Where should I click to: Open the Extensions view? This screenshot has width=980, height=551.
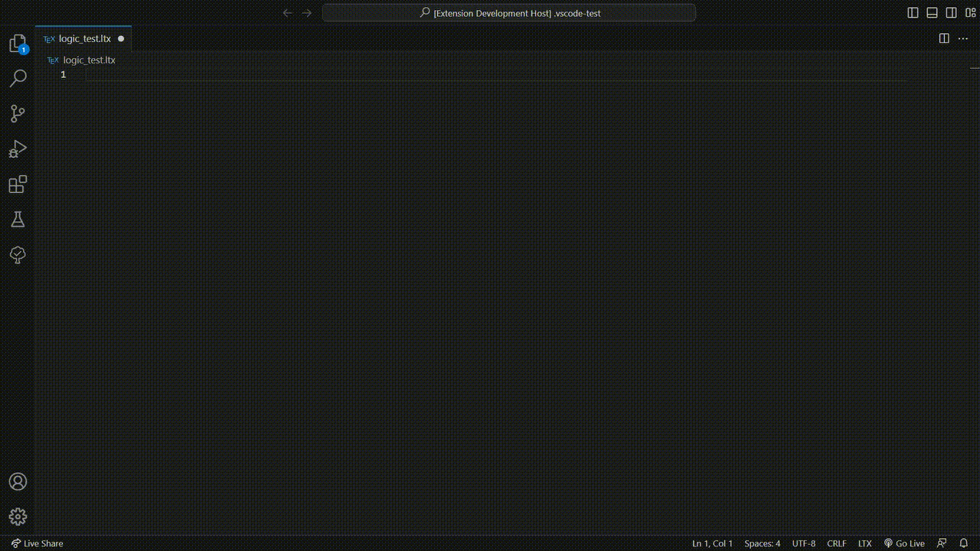tap(18, 184)
